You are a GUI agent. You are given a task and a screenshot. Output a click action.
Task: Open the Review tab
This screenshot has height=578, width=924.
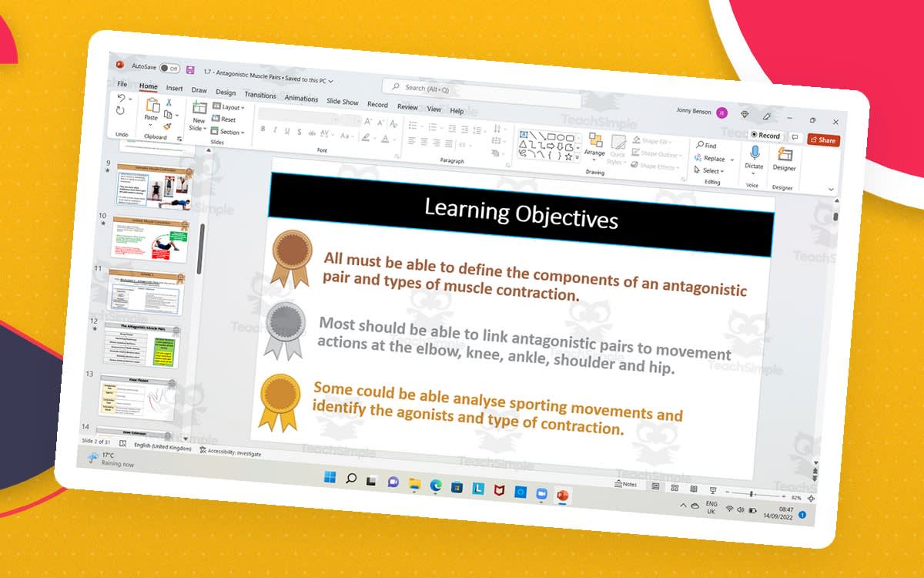(407, 106)
